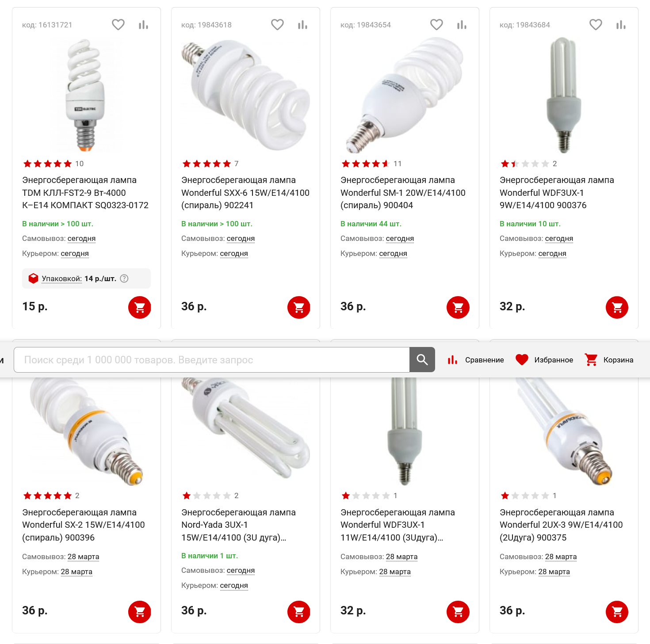Click the search magnifier button
Screen dimensions: 650x644
pos(422,360)
